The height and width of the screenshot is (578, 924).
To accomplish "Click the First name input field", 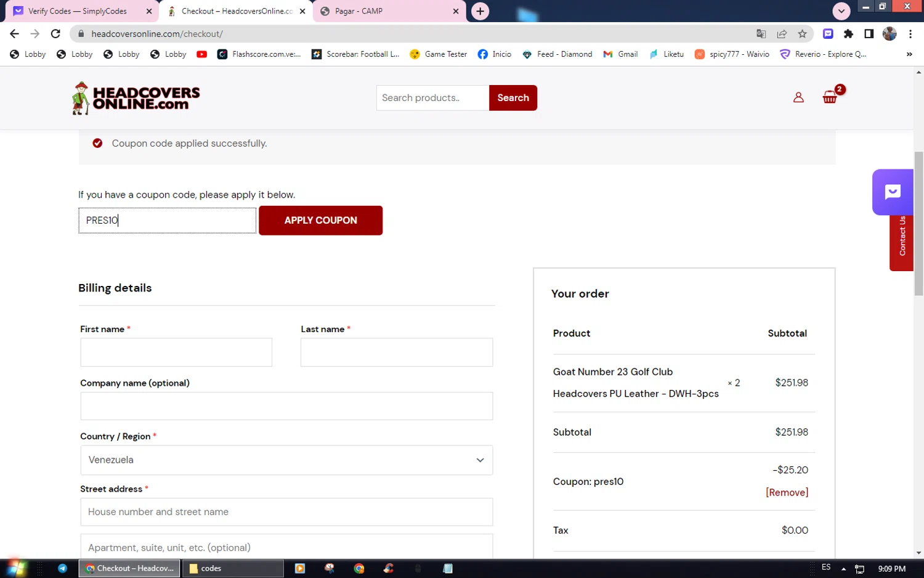I will pos(176,352).
